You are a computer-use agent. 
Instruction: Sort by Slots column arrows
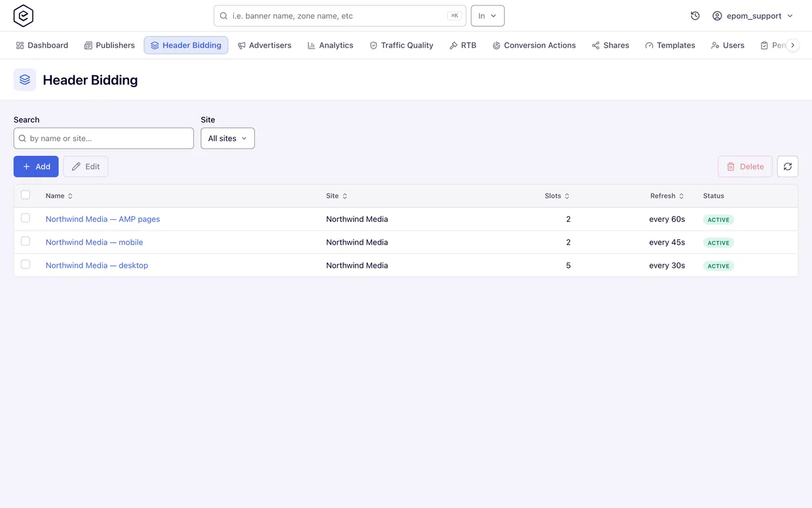567,196
